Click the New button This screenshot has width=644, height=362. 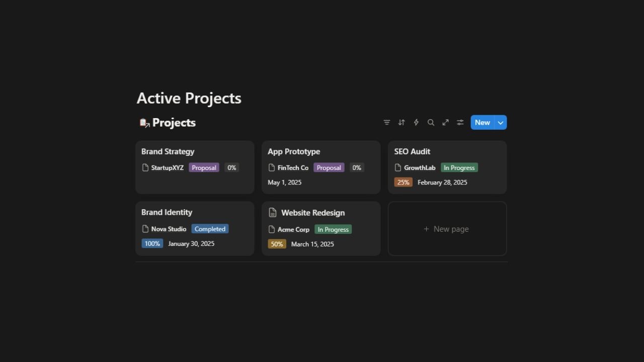click(482, 123)
